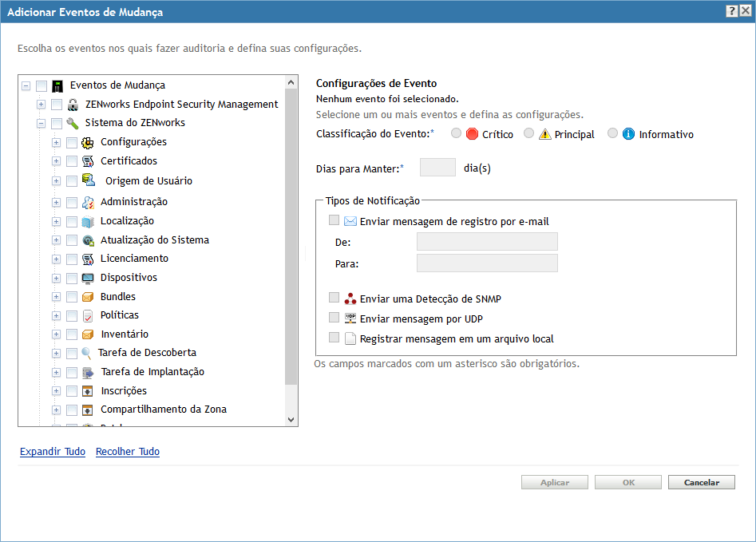The width and height of the screenshot is (756, 542).
Task: Expand the Certificados tree node
Action: pos(57,161)
